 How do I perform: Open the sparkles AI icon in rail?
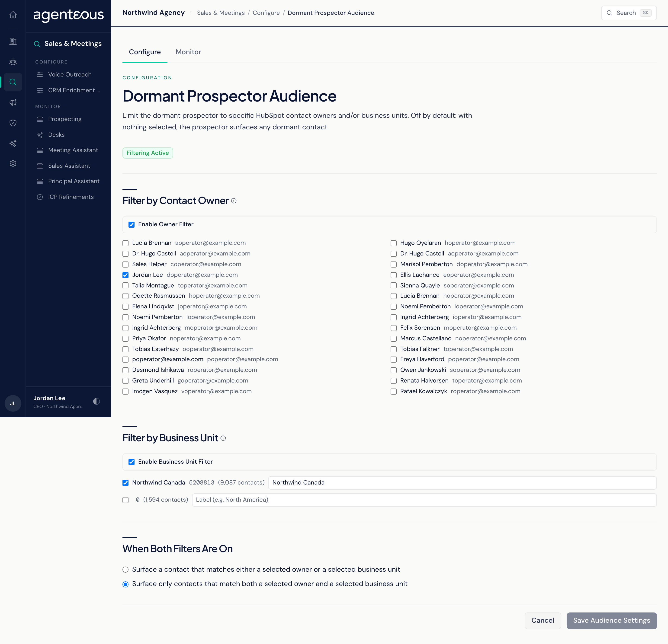pyautogui.click(x=13, y=143)
